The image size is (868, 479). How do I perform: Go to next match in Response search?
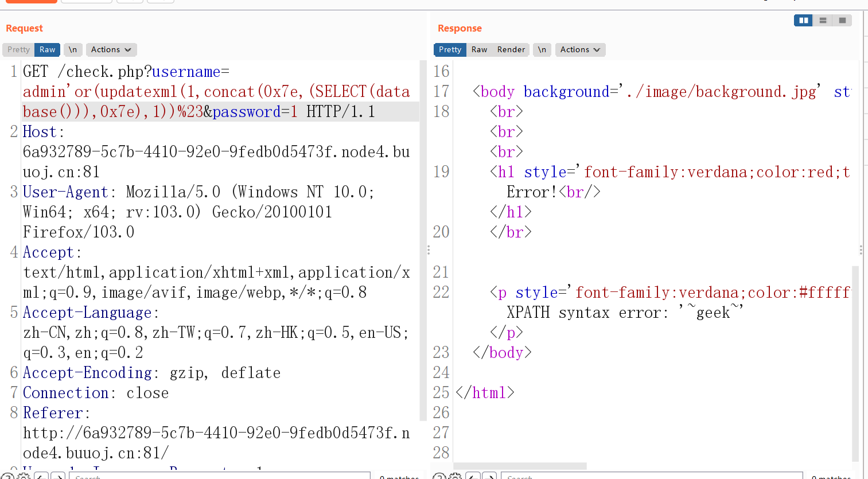point(489,476)
